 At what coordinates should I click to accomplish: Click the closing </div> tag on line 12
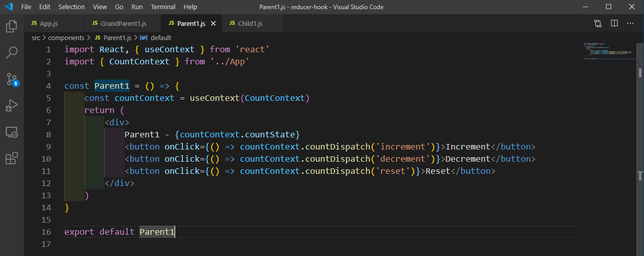tap(120, 183)
